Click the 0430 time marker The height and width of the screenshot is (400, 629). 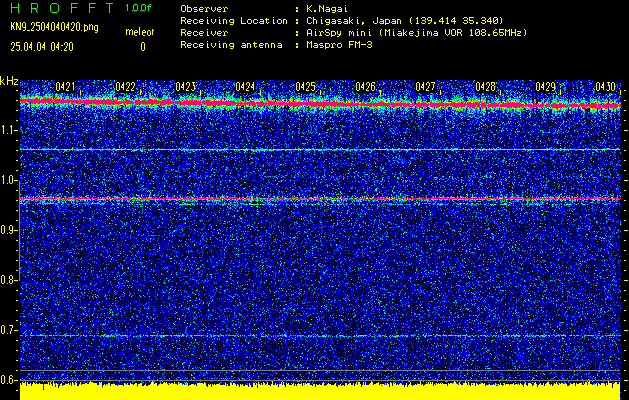pos(605,87)
